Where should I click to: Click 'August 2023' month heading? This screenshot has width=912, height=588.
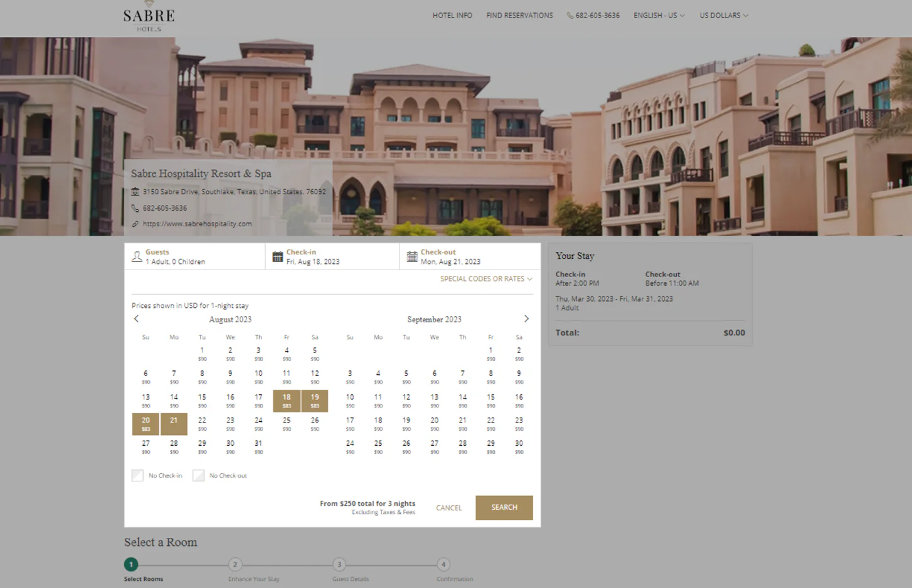230,320
